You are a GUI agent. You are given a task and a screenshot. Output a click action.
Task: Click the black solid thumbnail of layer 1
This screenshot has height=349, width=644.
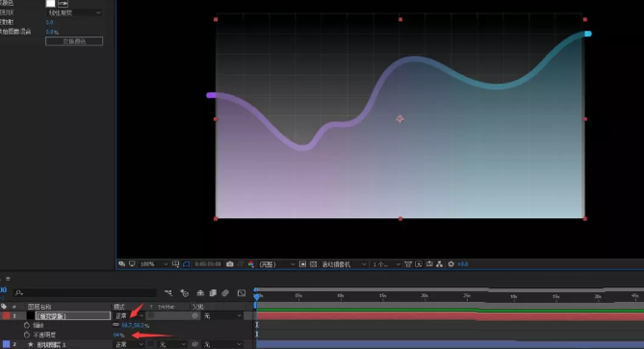click(x=31, y=315)
